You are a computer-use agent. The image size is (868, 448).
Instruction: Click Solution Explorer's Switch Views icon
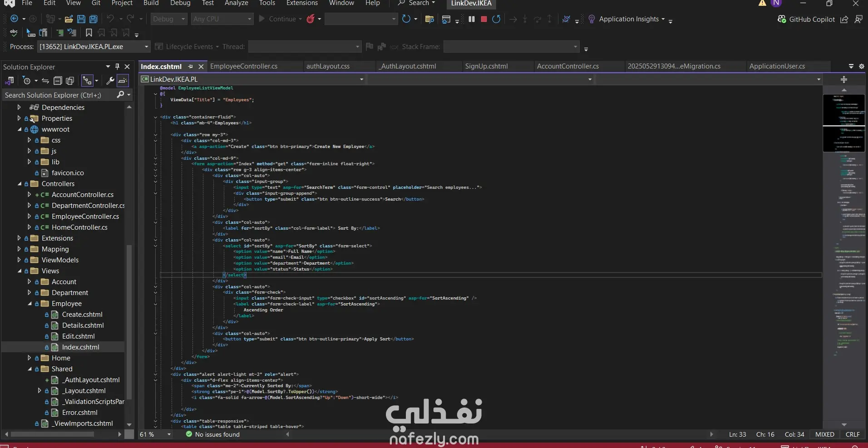9,81
